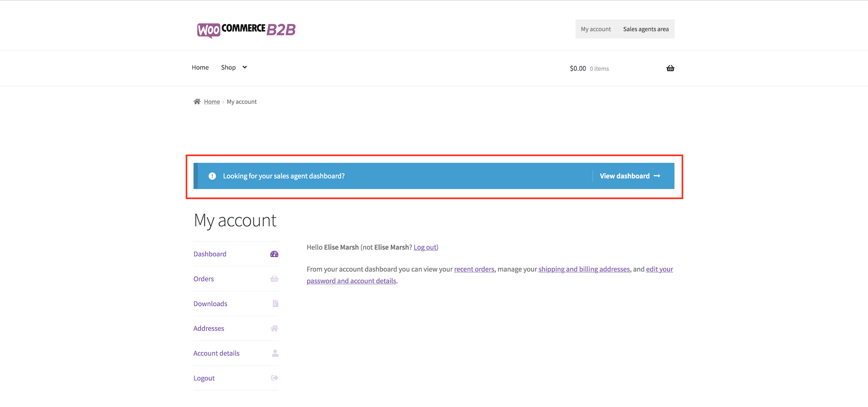Follow shipping and billing addresses link
Viewport: 868px width, 407px height.
(x=584, y=269)
